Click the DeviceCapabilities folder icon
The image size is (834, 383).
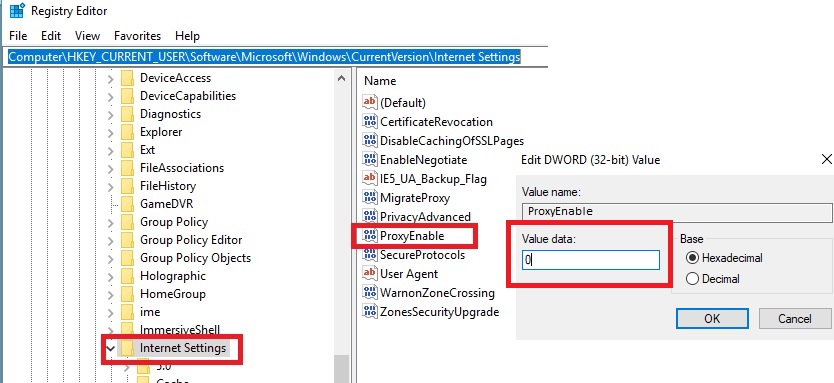[127, 96]
